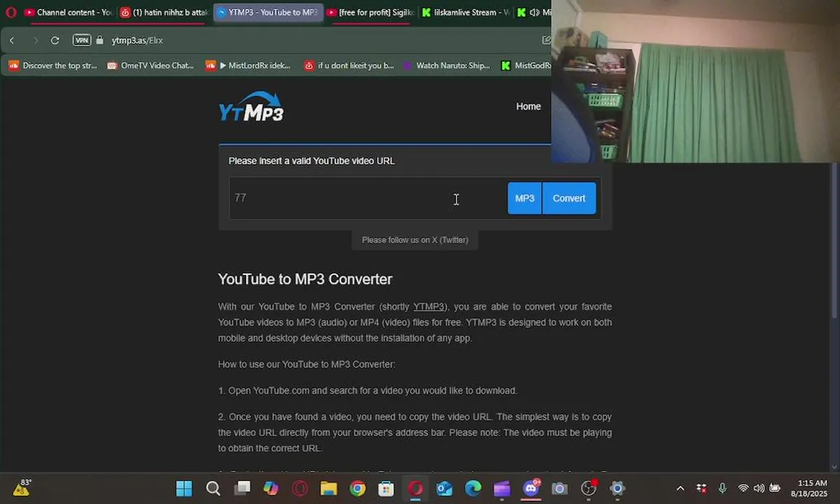Open the MistLordRx idek bookmark
The width and height of the screenshot is (840, 504).
coord(248,66)
